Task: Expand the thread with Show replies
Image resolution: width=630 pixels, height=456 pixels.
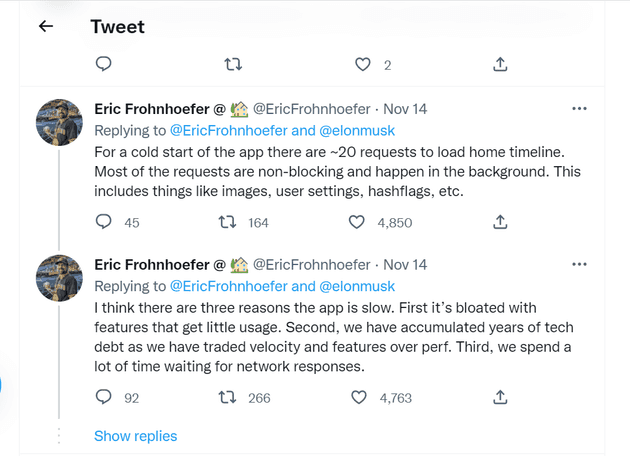Action: point(135,436)
